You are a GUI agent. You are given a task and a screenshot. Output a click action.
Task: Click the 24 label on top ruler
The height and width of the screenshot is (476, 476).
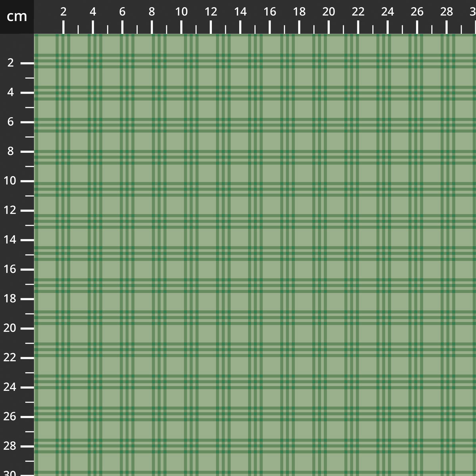[x=388, y=12]
